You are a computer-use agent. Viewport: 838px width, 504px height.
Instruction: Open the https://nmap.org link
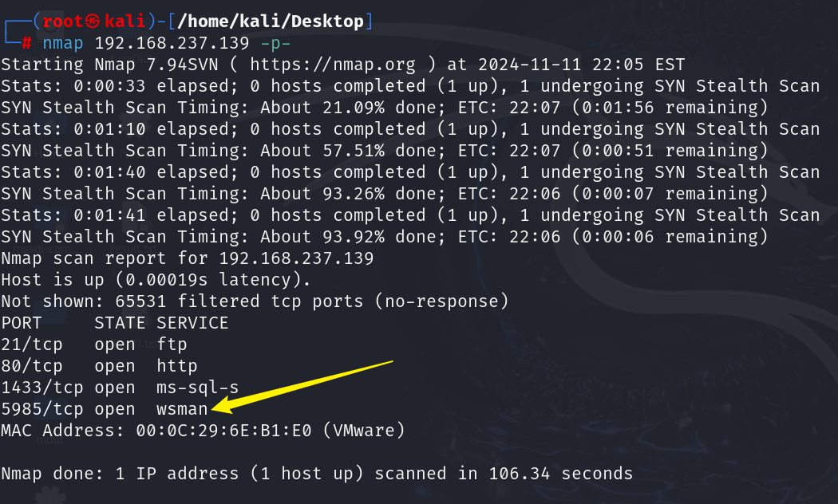333,65
